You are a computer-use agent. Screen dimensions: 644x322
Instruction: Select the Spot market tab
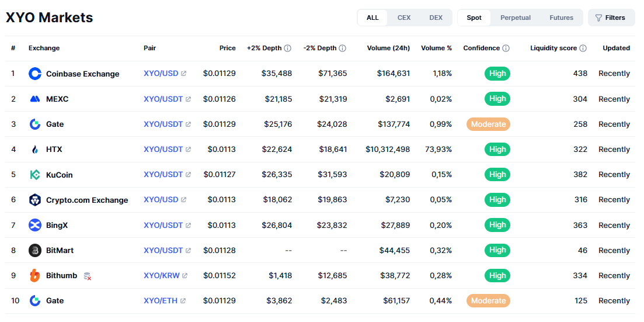pos(474,18)
